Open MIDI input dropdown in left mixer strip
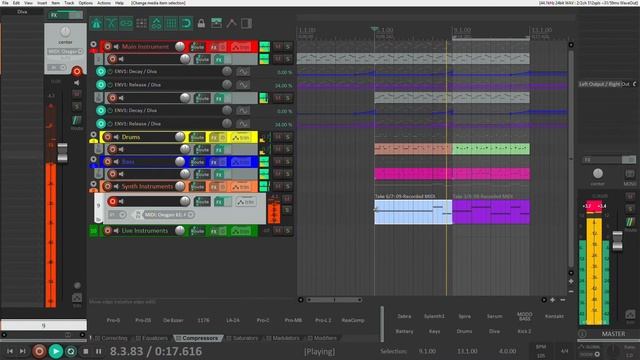The height and width of the screenshot is (360, 640). point(65,52)
